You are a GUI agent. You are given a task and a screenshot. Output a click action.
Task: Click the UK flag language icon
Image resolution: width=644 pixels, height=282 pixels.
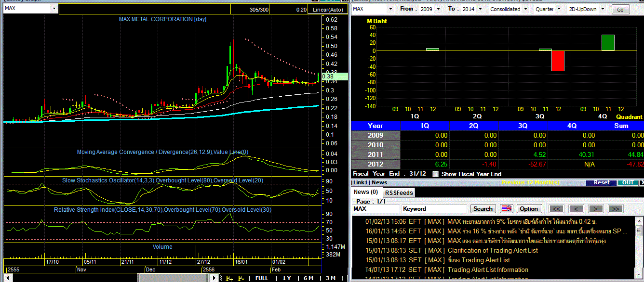click(506, 209)
